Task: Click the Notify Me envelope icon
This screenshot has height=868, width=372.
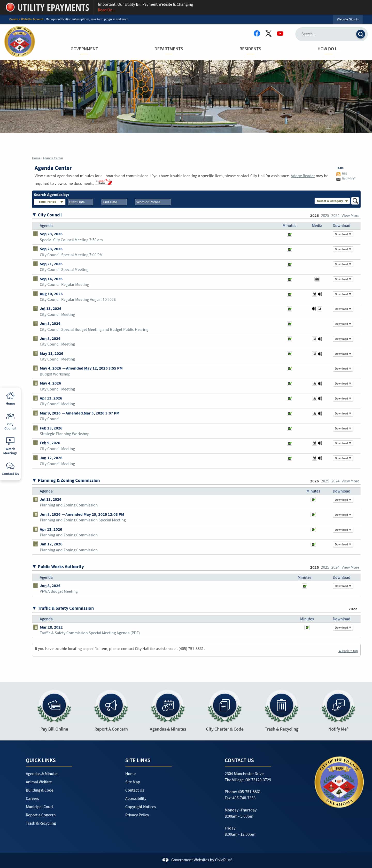Action: pyautogui.click(x=338, y=179)
